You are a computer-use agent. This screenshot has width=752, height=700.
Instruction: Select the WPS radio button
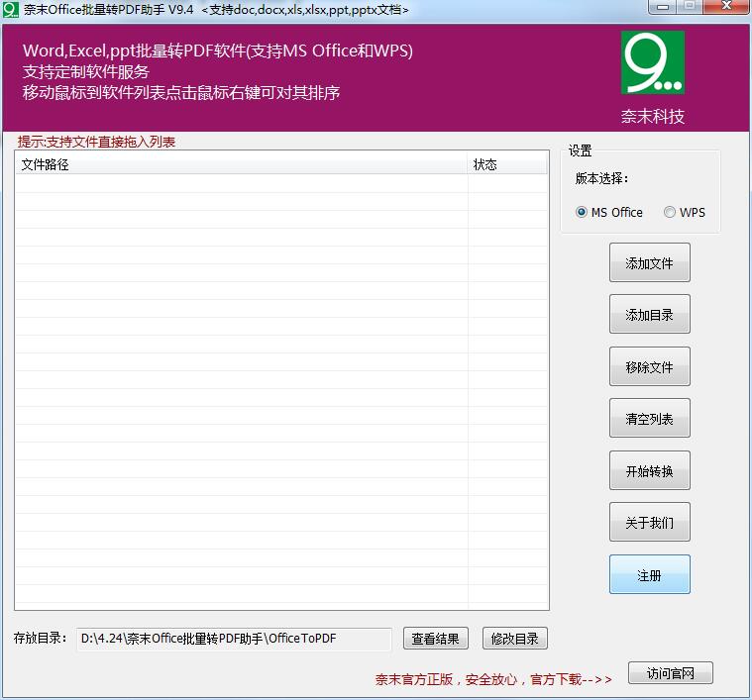click(x=670, y=212)
